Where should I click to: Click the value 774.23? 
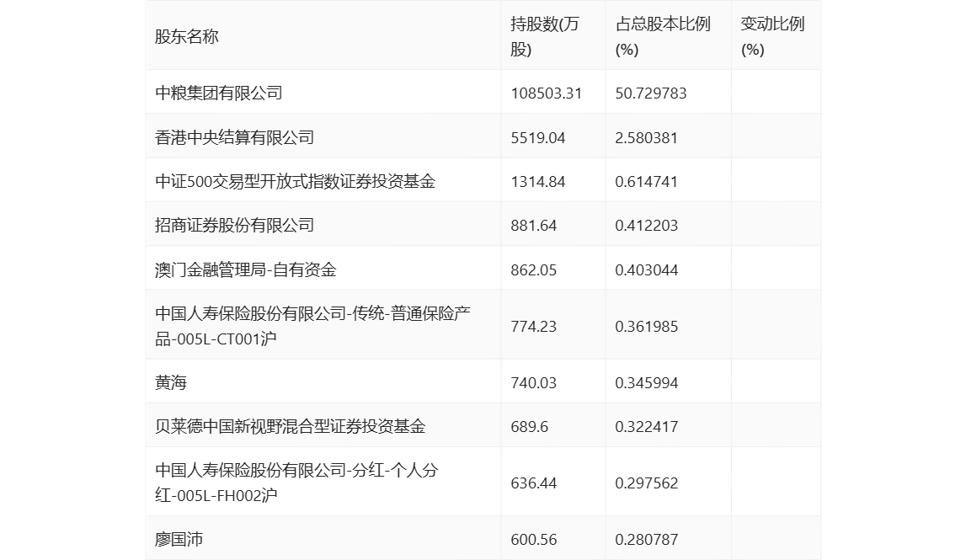(x=533, y=326)
